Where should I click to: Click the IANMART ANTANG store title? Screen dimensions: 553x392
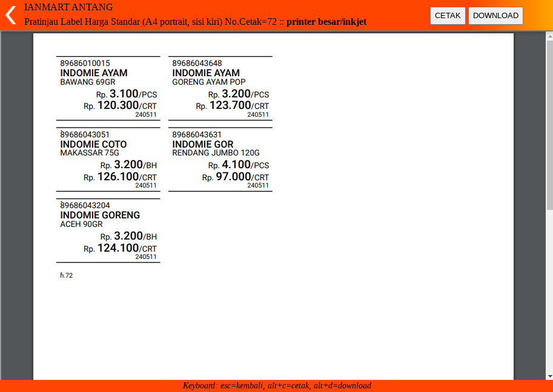(68, 7)
